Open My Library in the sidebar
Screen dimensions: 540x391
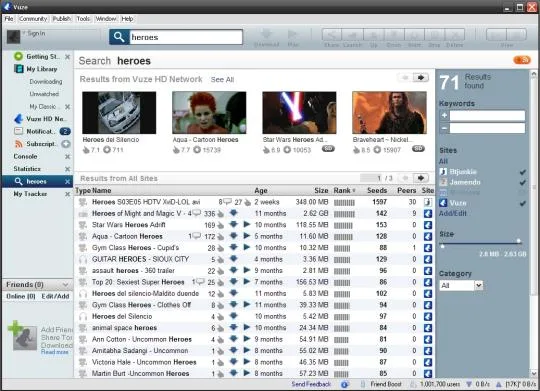tap(42, 69)
